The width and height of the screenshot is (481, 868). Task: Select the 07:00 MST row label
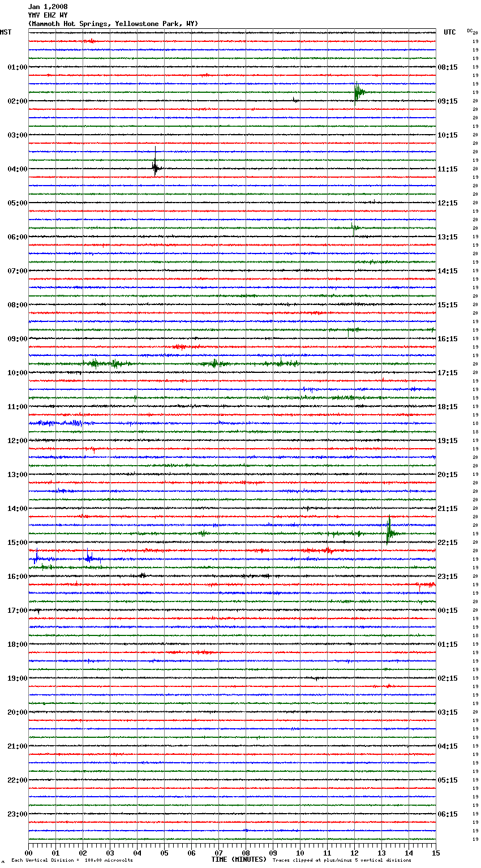click(x=18, y=271)
